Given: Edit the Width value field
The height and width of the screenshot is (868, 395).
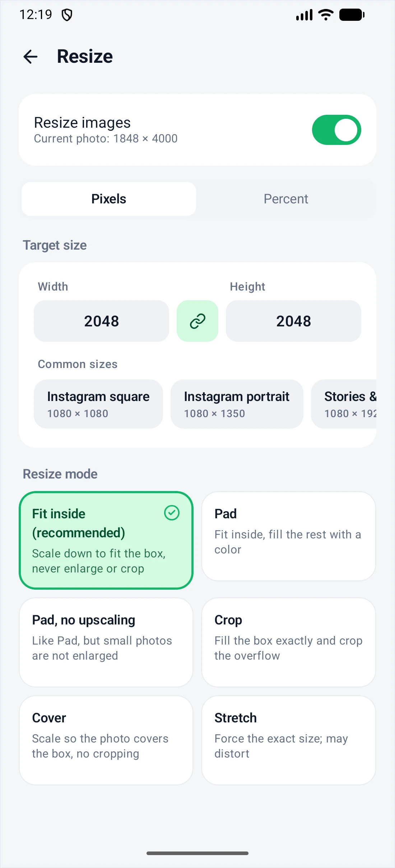Looking at the screenshot, I should [101, 321].
